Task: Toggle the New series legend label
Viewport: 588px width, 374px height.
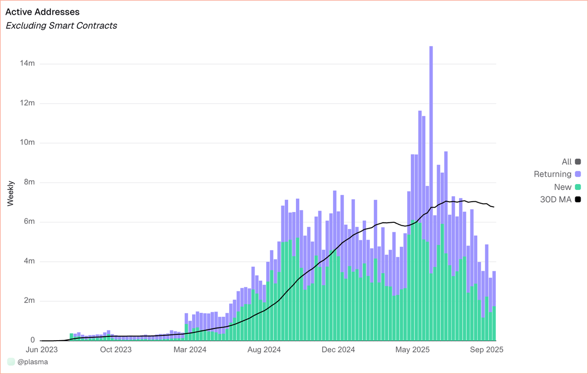Action: click(563, 187)
